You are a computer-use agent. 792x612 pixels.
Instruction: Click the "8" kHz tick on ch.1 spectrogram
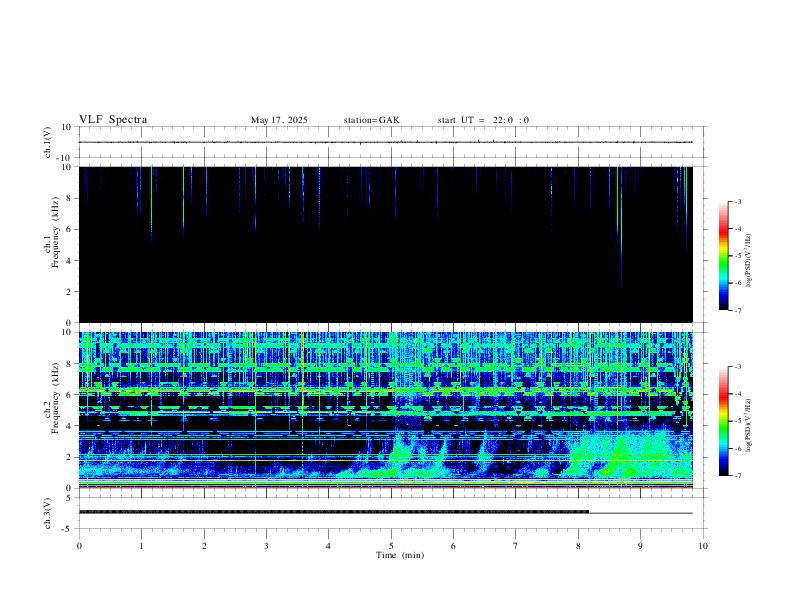point(69,198)
